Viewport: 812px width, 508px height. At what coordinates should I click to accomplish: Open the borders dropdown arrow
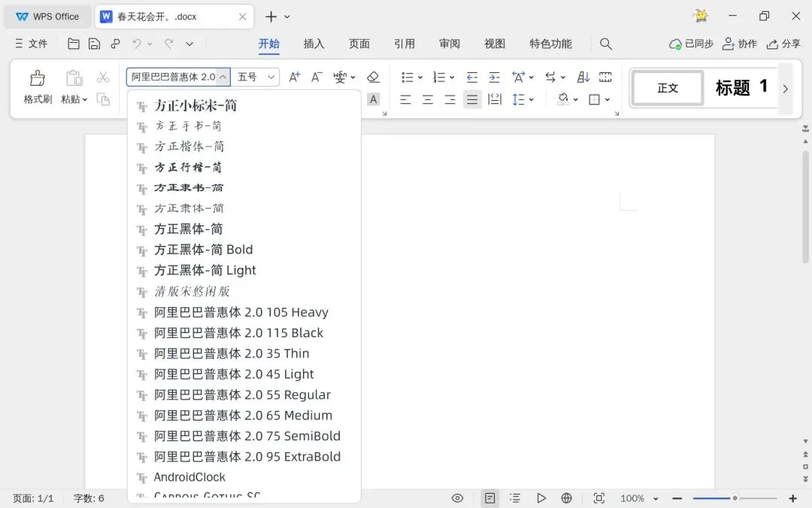click(x=607, y=99)
